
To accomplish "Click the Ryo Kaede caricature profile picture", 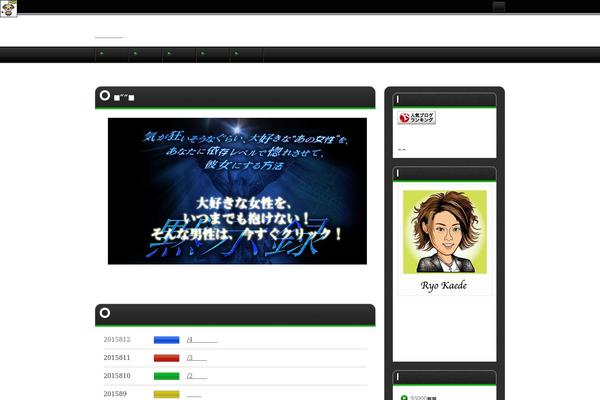I will coord(445,232).
